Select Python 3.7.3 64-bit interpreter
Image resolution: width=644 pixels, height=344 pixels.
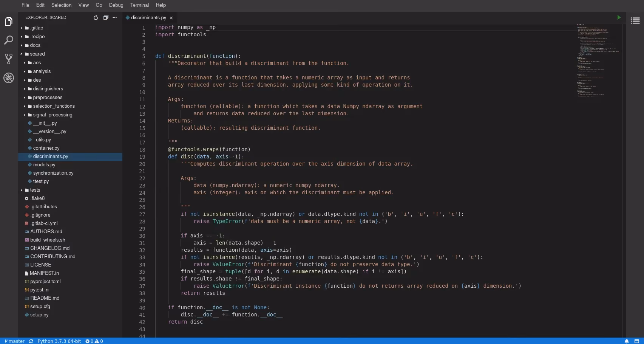click(x=59, y=341)
